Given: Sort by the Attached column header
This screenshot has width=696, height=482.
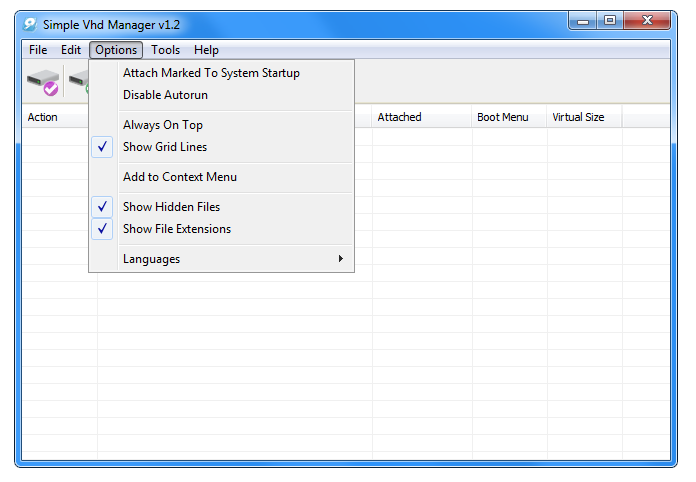Looking at the screenshot, I should coord(422,117).
